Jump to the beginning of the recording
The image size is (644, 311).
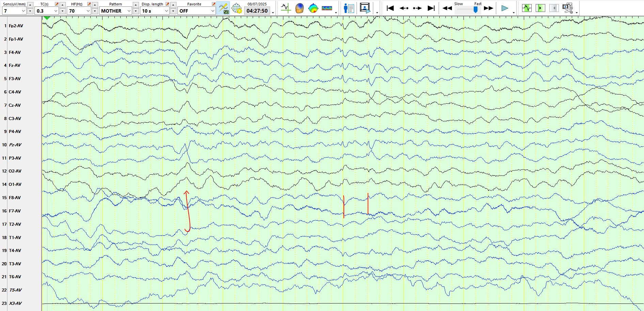pyautogui.click(x=390, y=8)
